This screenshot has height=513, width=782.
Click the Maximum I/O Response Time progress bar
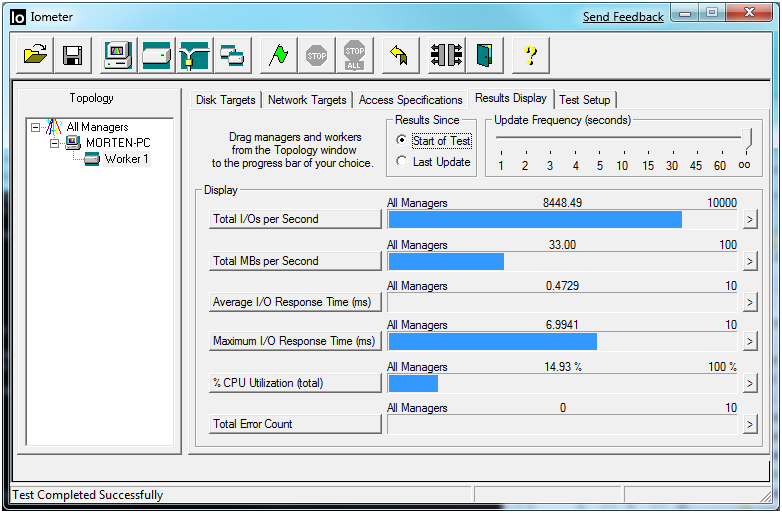pos(562,342)
